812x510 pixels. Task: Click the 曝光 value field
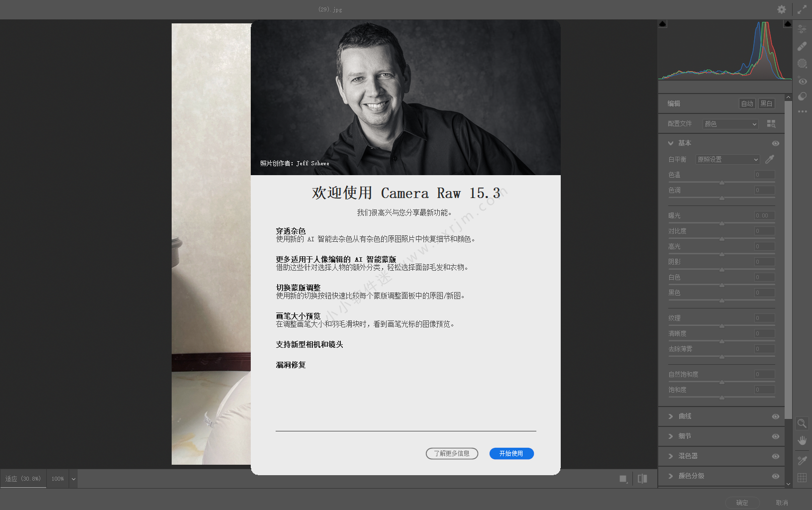[764, 215]
